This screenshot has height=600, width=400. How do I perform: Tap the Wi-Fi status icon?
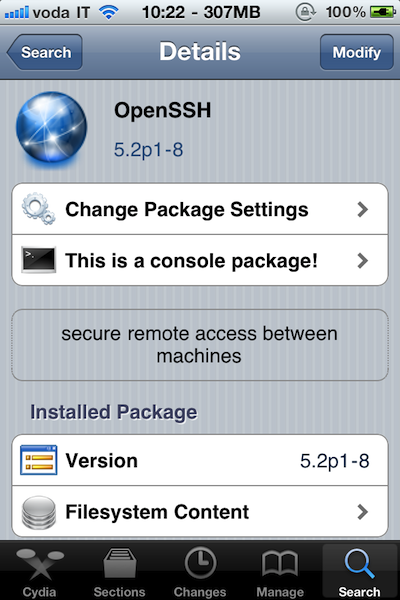108,13
